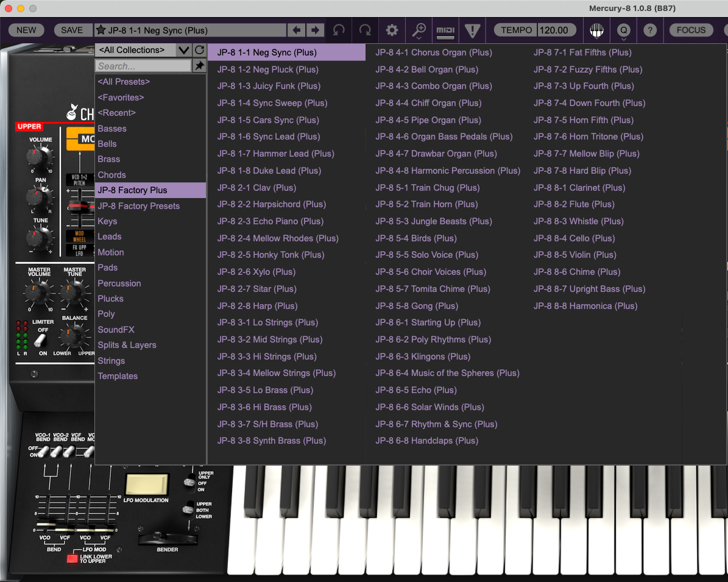The image size is (728, 582).
Task: Select the Basses category
Action: (x=112, y=129)
